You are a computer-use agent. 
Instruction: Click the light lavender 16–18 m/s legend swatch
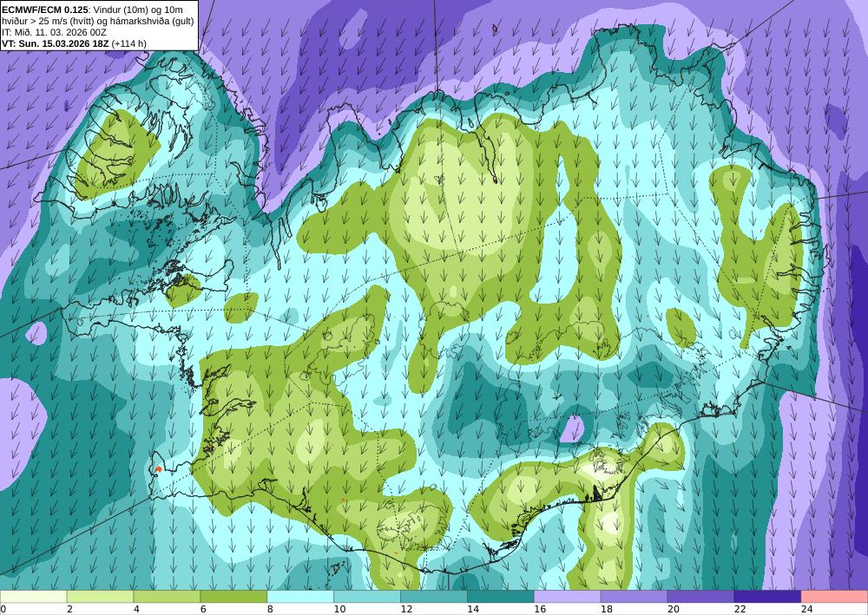click(x=568, y=596)
